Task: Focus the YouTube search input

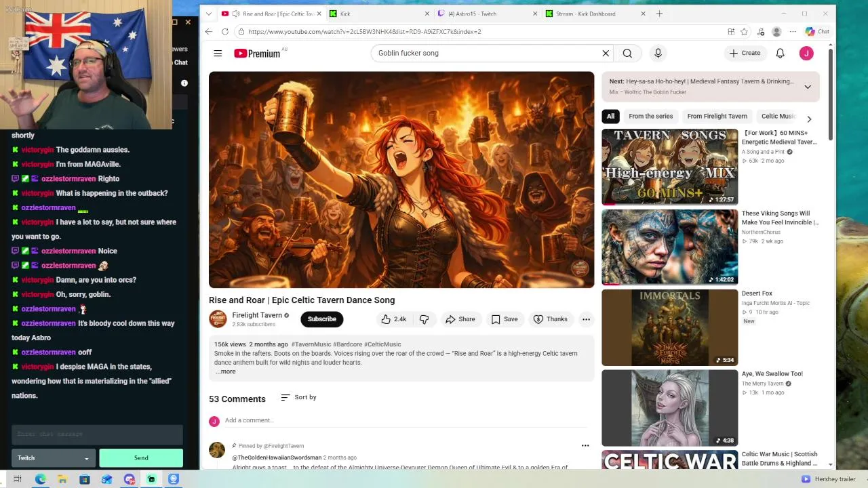Action: pyautogui.click(x=485, y=53)
